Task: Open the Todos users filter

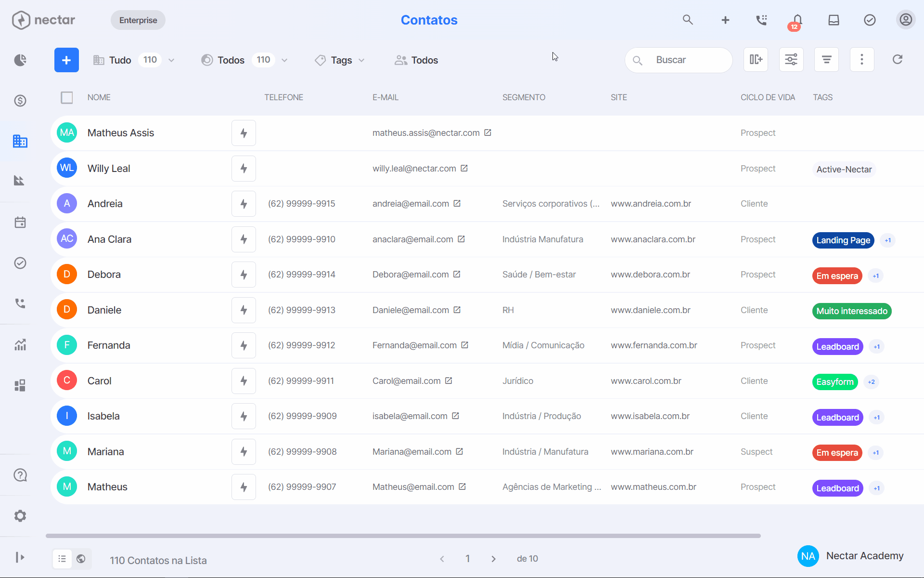Action: tap(416, 60)
